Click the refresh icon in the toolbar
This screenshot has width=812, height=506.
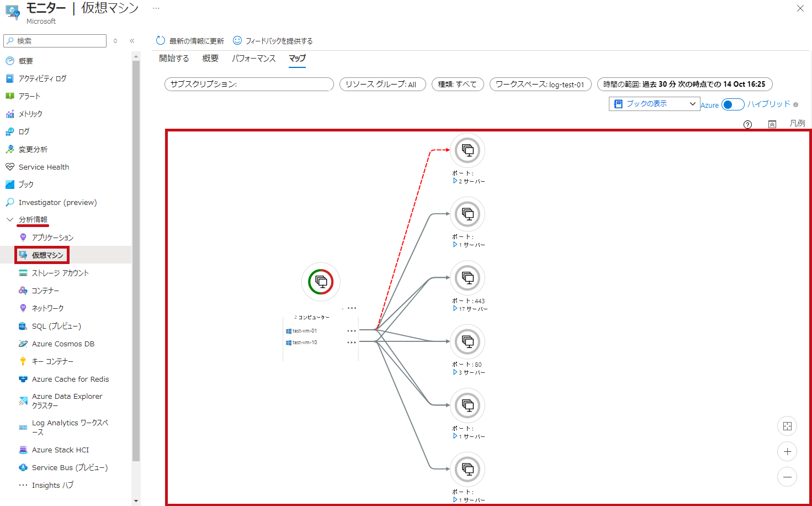coord(161,40)
